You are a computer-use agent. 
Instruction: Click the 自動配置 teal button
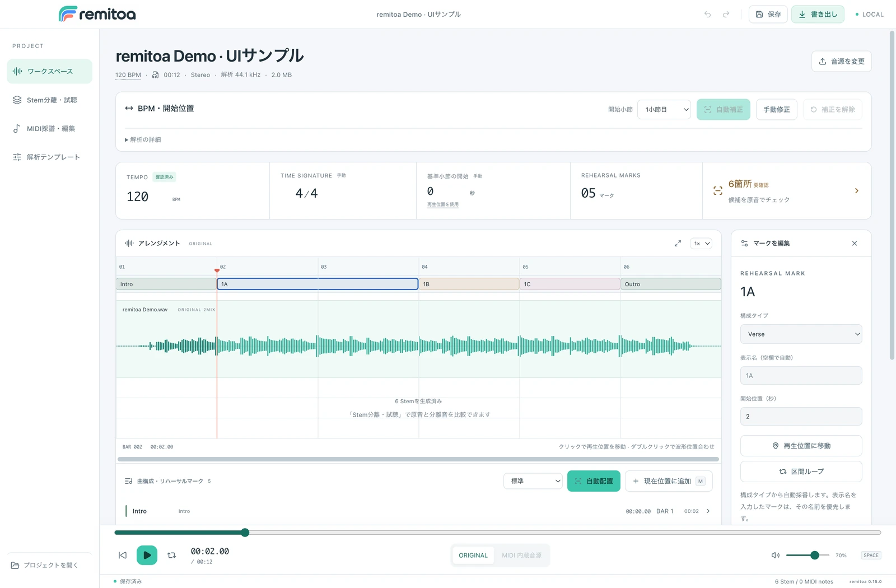[594, 481]
